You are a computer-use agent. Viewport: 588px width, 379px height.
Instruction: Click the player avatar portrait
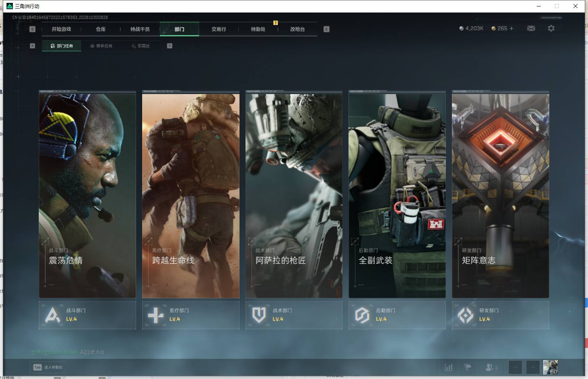tap(550, 367)
